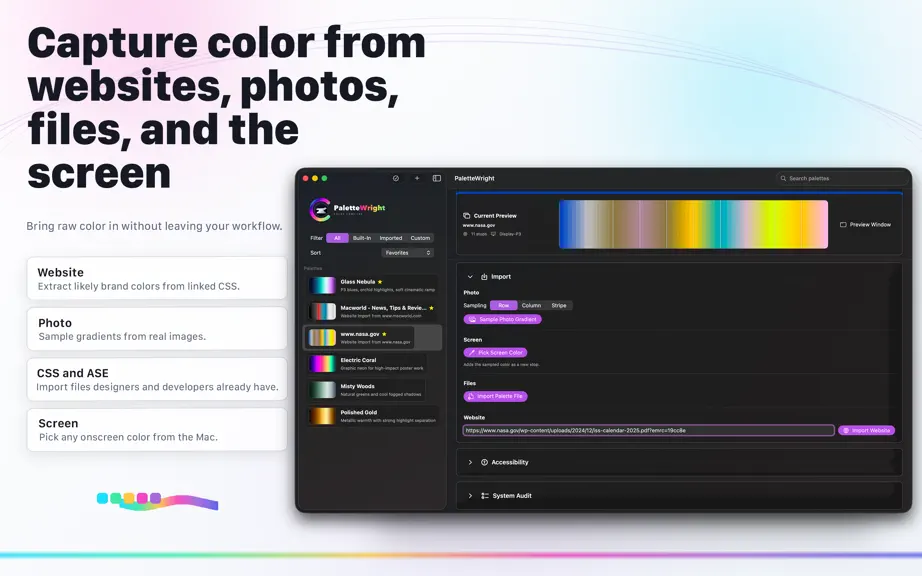Screen dimensions: 922x576
Task: Click the 'System Audit' section title
Action: 512,495
